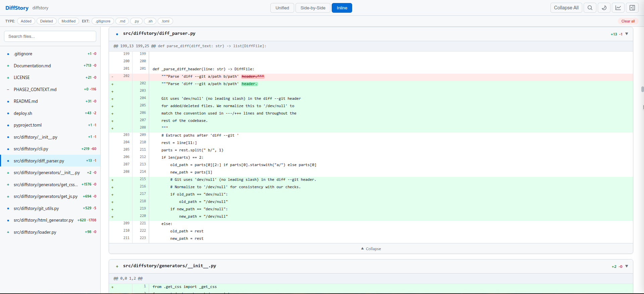Click the red Clear all filters button
This screenshot has height=294, width=644.
tap(628, 21)
